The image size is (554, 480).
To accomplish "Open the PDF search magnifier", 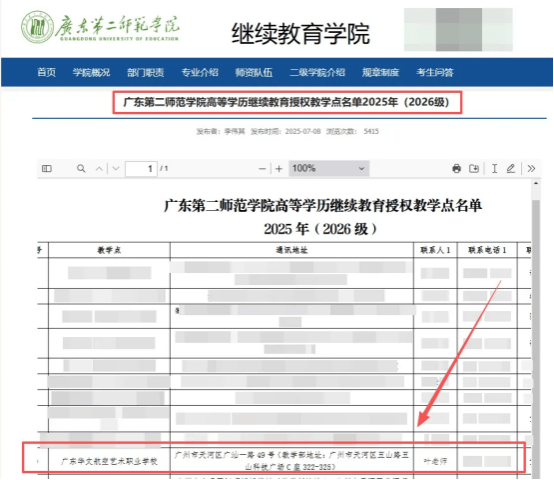I will tap(81, 168).
